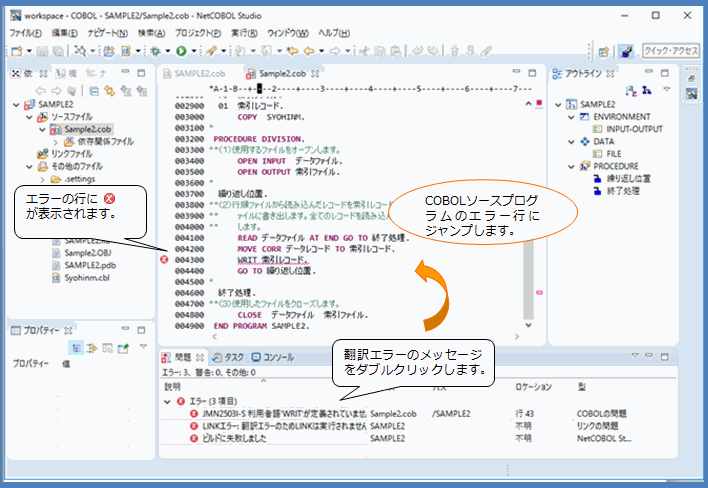
Task: Click the alphabetical sort icon in outline
Action: coord(632,90)
